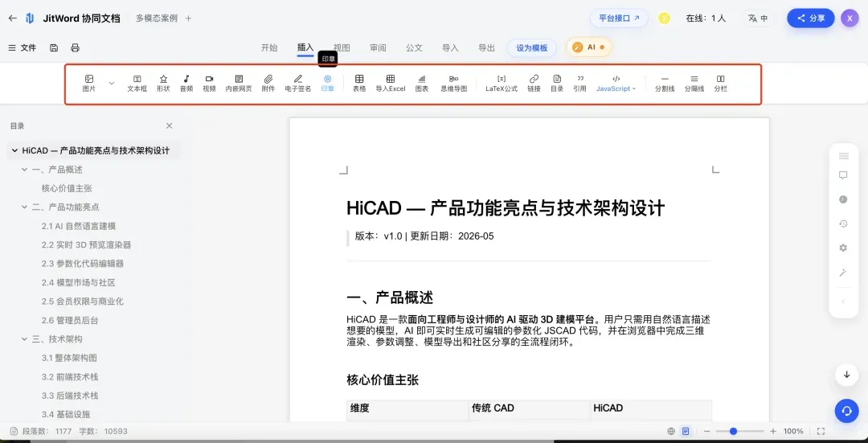Open the AI assistant button
Screen dimensions: 868x443
[589, 47]
